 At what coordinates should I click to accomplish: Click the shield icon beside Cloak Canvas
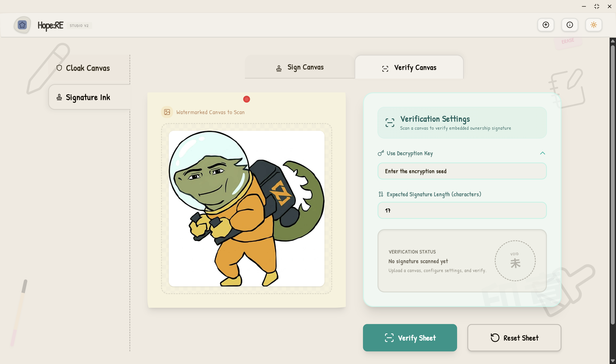pos(59,68)
